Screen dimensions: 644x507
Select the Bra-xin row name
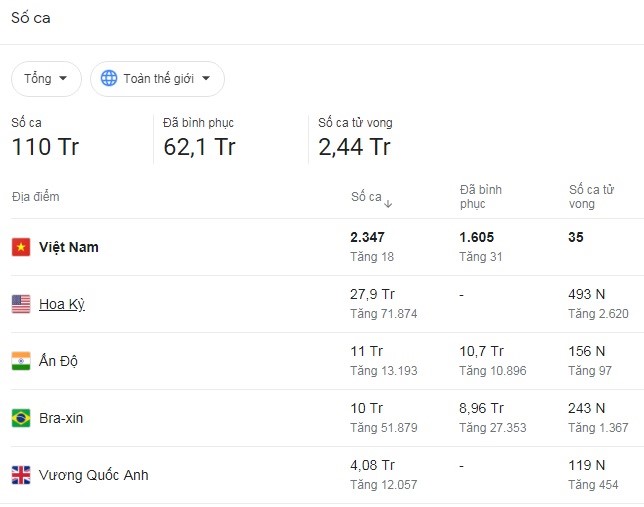[61, 418]
